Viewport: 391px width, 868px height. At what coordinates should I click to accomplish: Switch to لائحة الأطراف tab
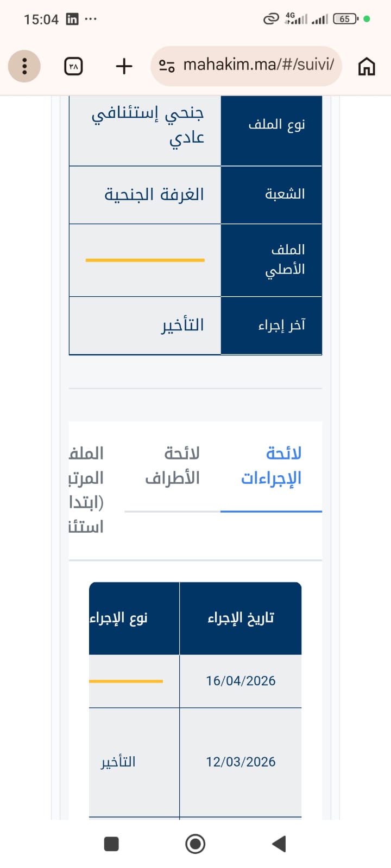(172, 465)
